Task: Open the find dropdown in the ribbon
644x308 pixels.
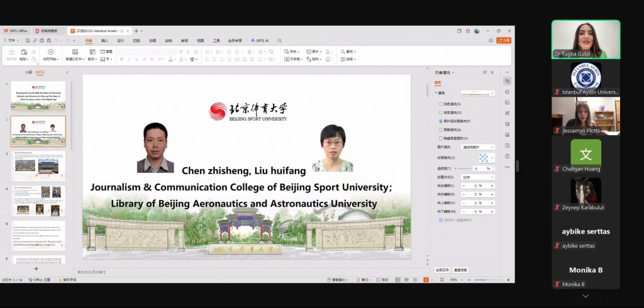Action: coord(348,52)
